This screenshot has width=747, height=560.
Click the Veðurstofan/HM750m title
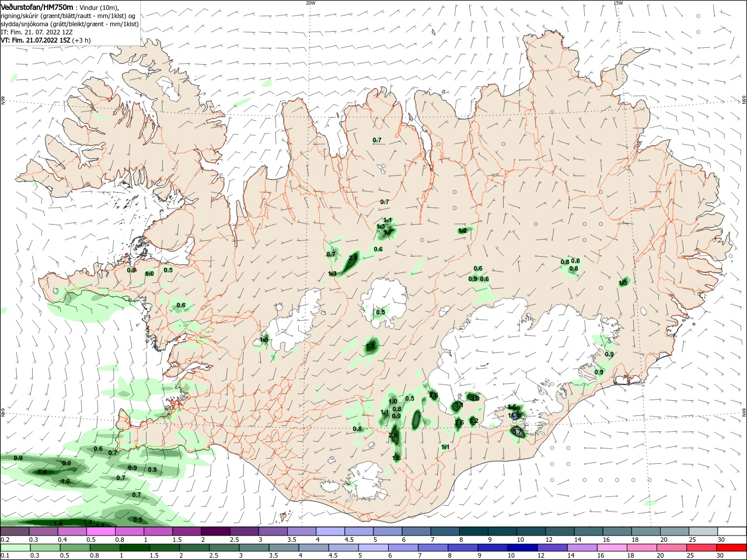37,7
